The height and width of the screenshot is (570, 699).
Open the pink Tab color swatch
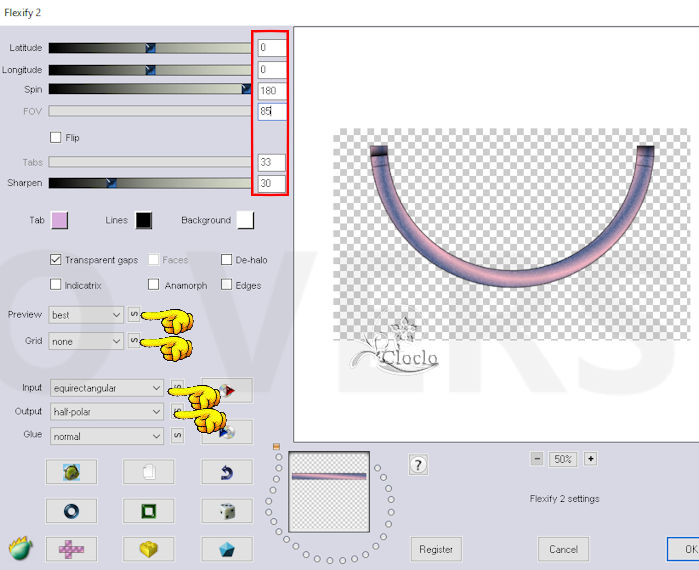click(59, 220)
